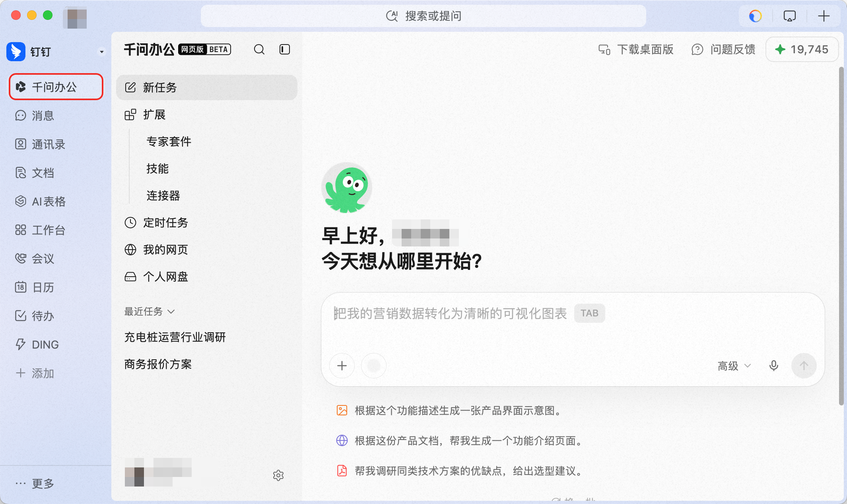Open AI表格

coord(56,202)
